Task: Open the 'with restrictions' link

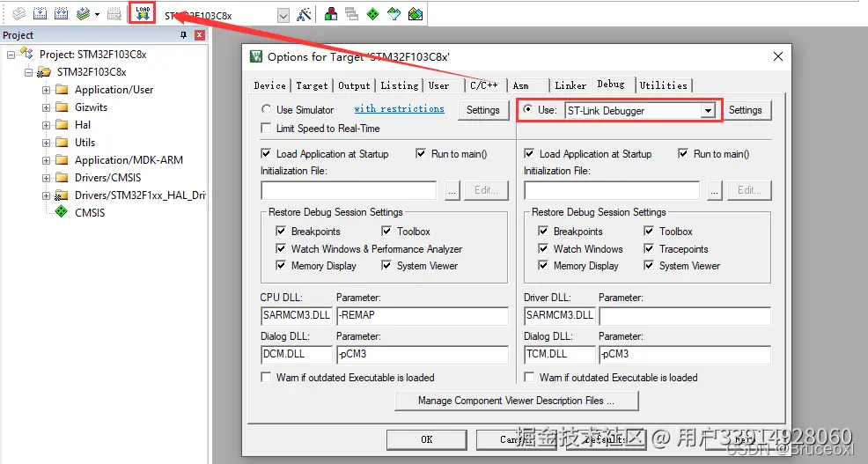Action: click(x=399, y=108)
